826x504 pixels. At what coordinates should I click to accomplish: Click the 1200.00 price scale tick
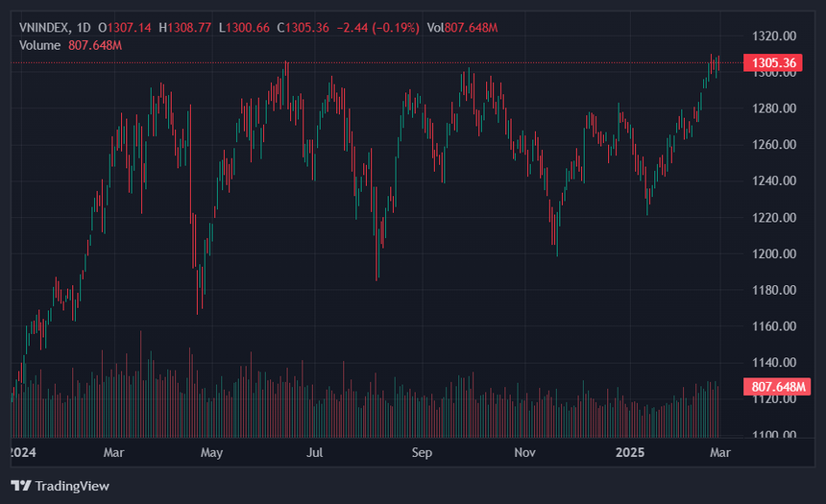pos(774,253)
